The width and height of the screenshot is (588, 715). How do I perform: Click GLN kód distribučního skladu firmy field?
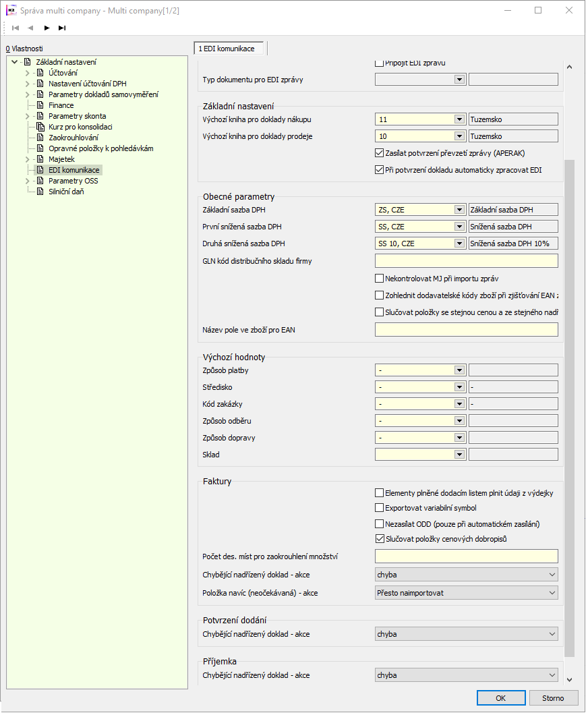pos(467,261)
